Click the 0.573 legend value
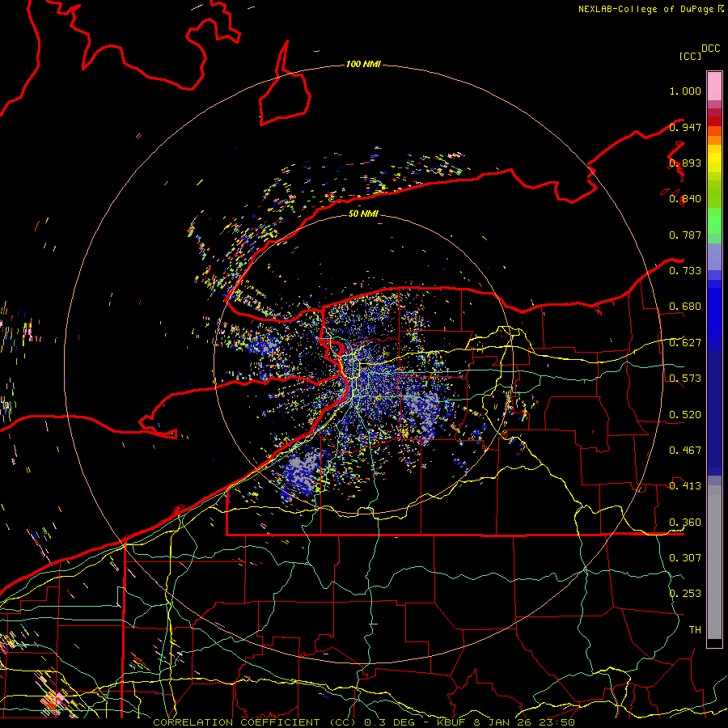Image resolution: width=728 pixels, height=728 pixels. 685,379
